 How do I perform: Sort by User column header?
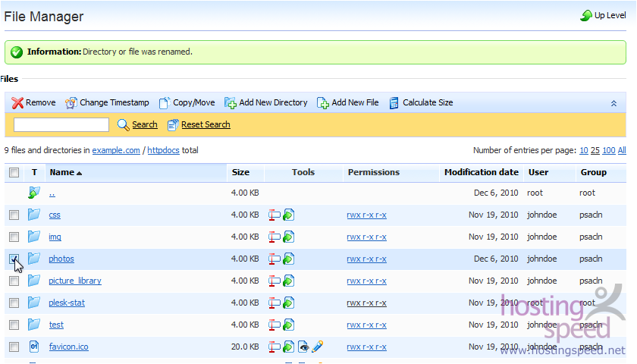click(538, 172)
